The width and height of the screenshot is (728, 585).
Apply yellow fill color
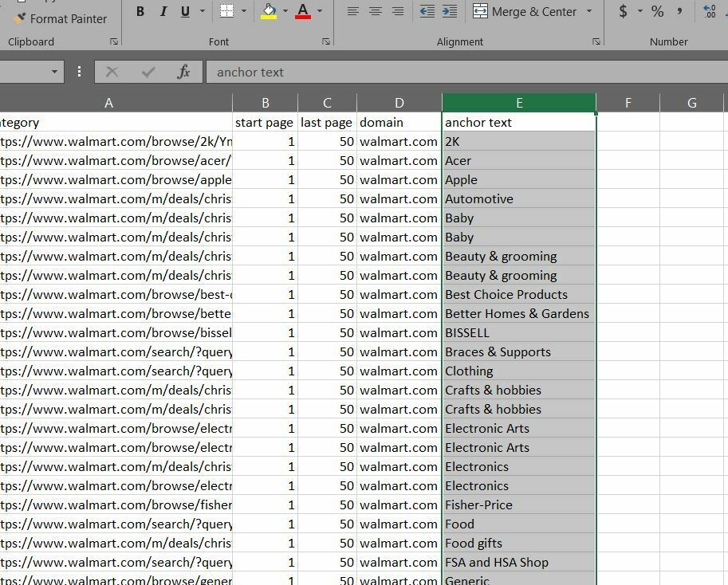coord(269,11)
